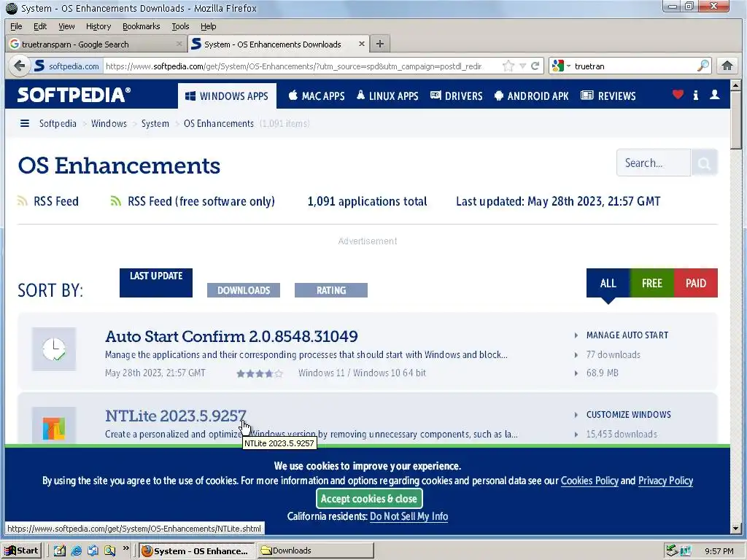Click the System breadcrumb link
The height and width of the screenshot is (560, 747).
pyautogui.click(x=155, y=123)
